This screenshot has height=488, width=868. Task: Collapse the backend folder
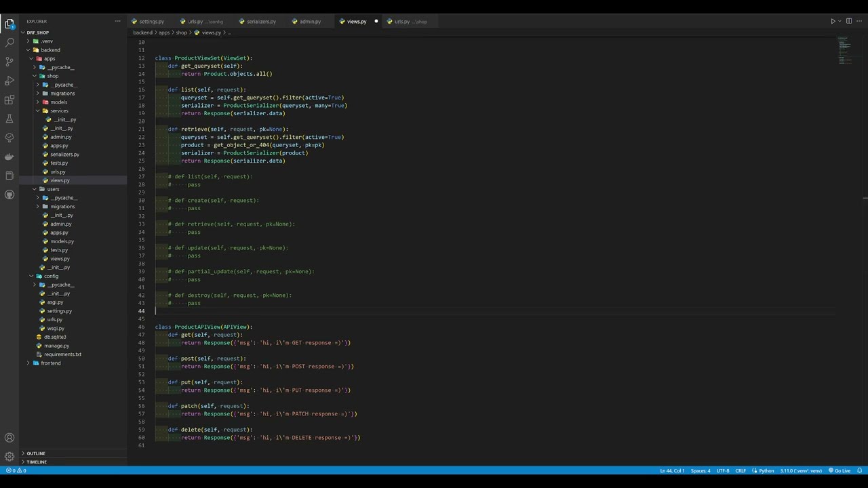(x=50, y=50)
